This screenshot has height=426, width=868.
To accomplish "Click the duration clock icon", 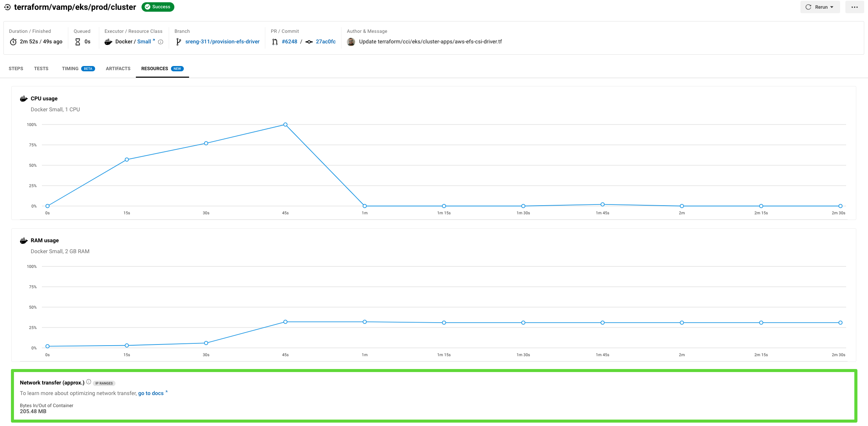I will (x=13, y=42).
